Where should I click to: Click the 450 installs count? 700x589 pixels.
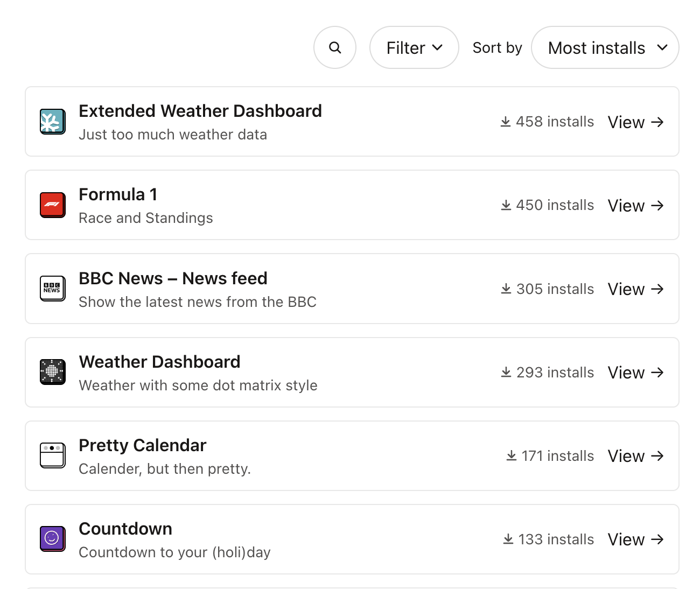coord(547,205)
